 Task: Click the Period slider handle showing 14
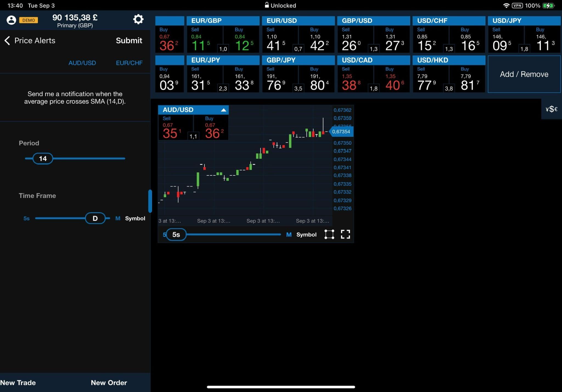coord(43,158)
